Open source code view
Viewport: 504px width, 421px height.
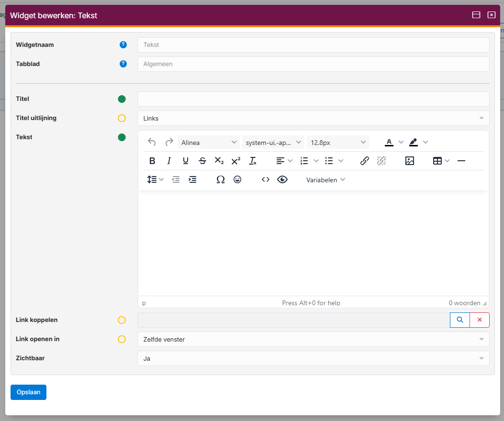tap(266, 179)
